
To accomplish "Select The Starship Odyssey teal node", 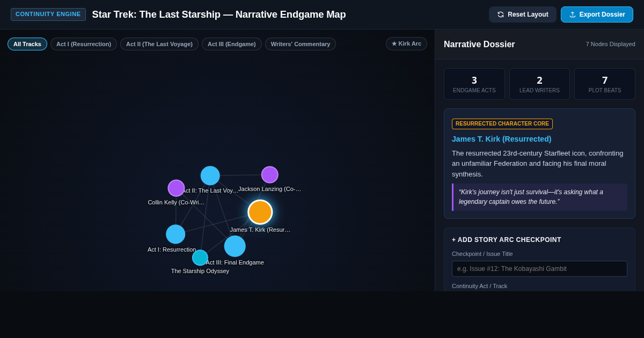I will pyautogui.click(x=200, y=258).
